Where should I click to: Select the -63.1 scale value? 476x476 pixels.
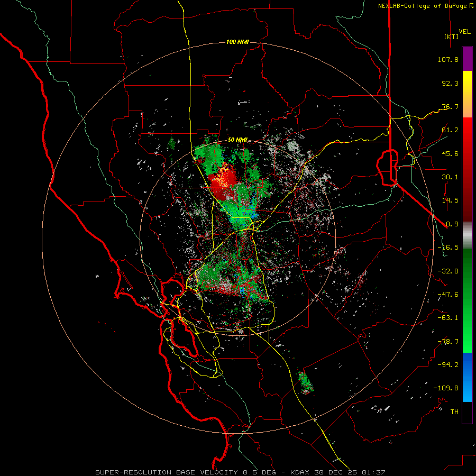pyautogui.click(x=448, y=318)
